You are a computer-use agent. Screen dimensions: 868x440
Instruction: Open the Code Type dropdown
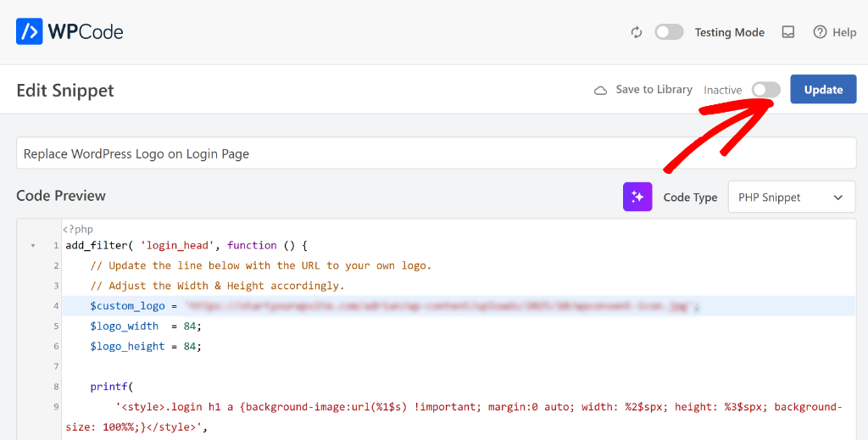[x=791, y=197]
